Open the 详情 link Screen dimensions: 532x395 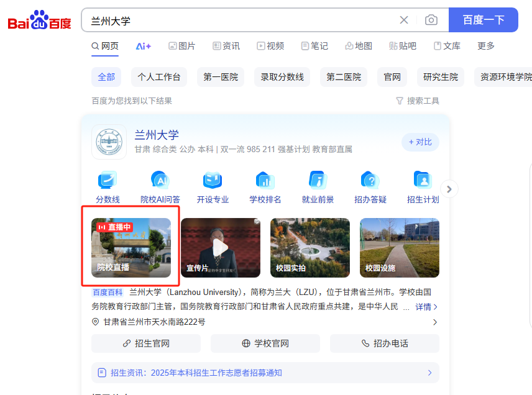[x=426, y=307]
